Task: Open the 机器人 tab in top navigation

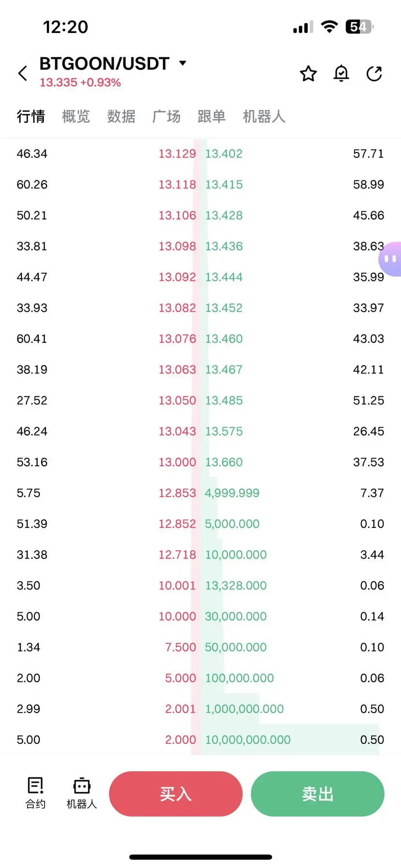Action: point(264,116)
